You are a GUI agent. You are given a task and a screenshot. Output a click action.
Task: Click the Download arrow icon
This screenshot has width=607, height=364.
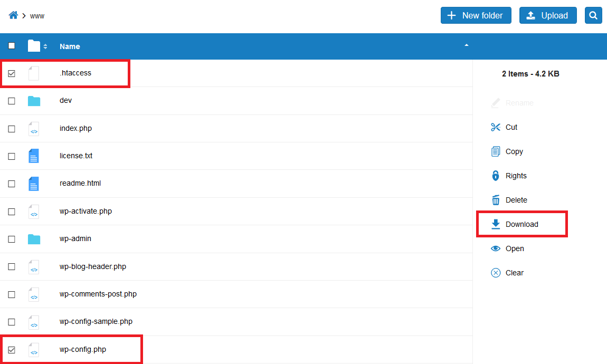tap(496, 224)
